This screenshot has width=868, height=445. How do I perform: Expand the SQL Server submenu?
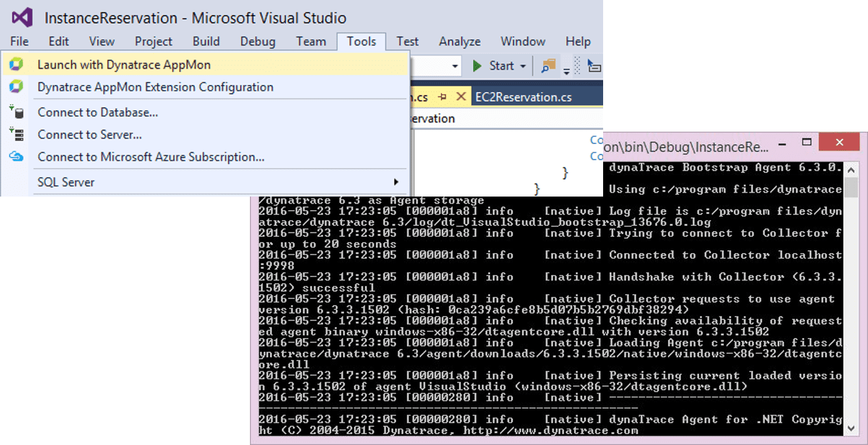205,182
